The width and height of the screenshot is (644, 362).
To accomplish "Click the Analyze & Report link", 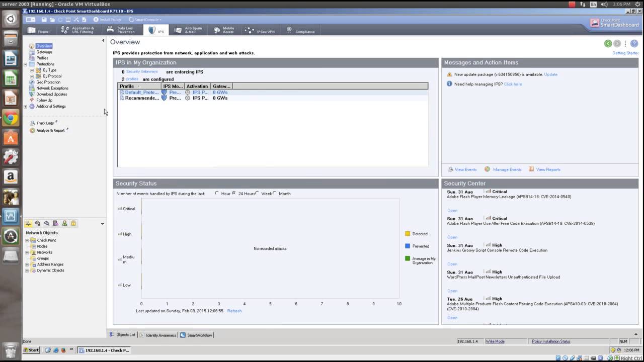I will tap(50, 130).
